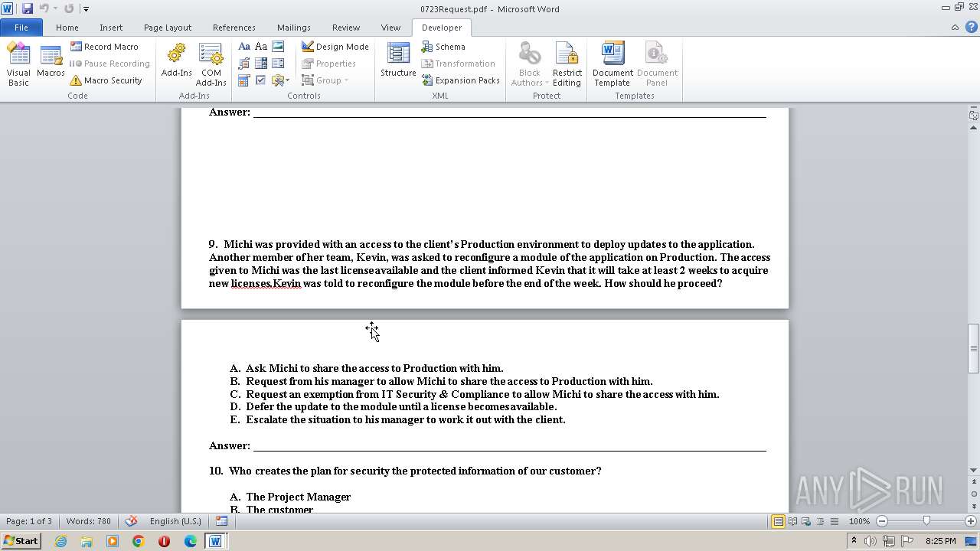Insert Combo Box content control
This screenshot has width=980, height=551.
tap(261, 64)
